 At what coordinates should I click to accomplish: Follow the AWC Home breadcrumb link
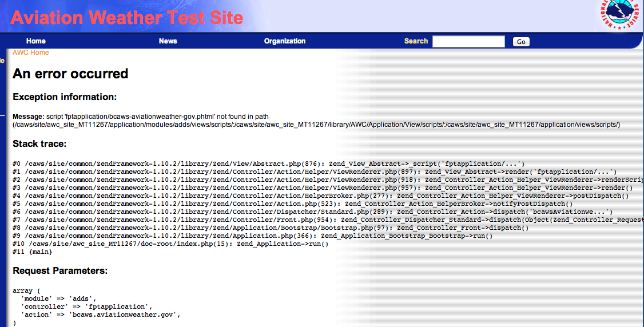tap(31, 53)
